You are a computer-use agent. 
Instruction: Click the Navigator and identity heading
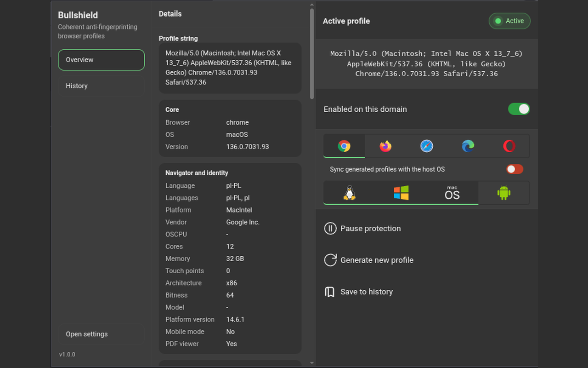197,173
